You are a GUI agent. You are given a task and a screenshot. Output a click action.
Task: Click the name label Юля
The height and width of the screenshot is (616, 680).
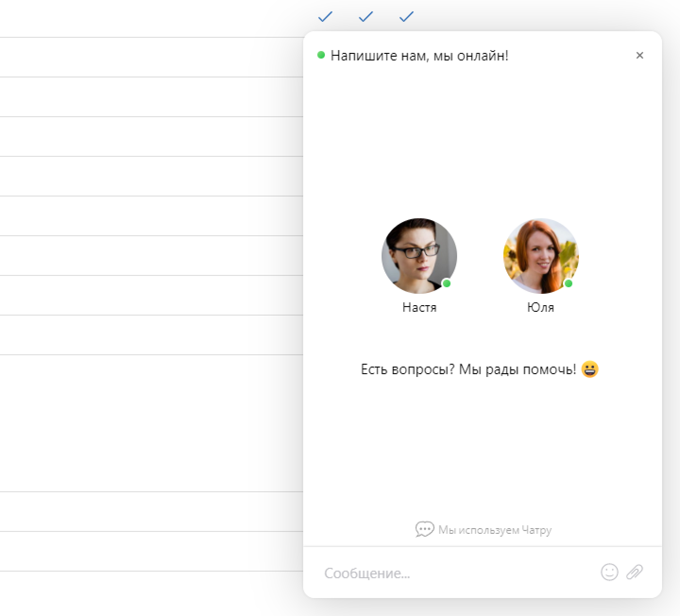[x=541, y=308]
